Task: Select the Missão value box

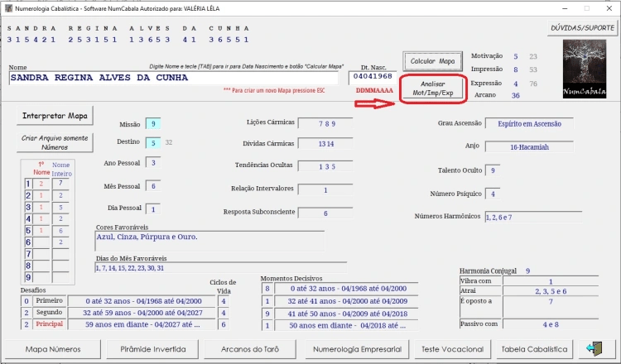Action: [x=152, y=123]
